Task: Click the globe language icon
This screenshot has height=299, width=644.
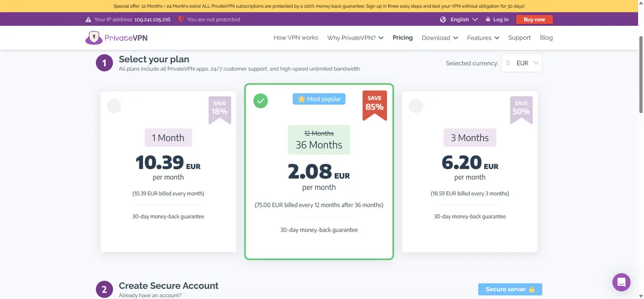Action: [x=443, y=19]
